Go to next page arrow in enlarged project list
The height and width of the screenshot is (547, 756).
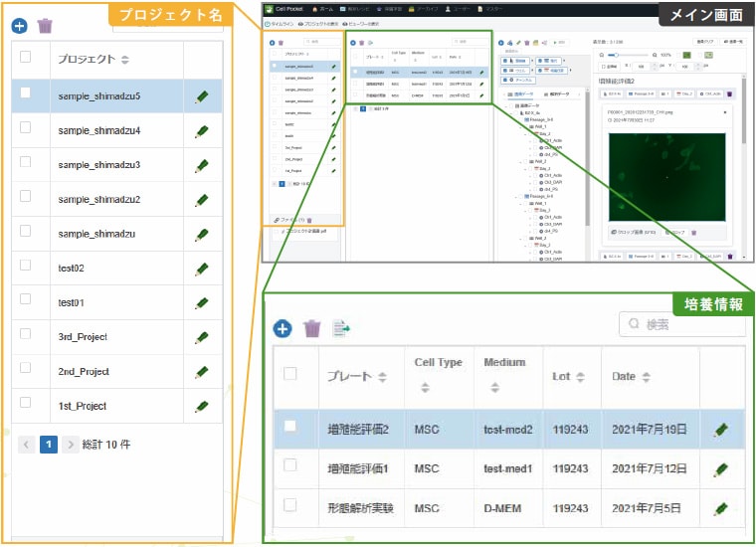point(71,445)
